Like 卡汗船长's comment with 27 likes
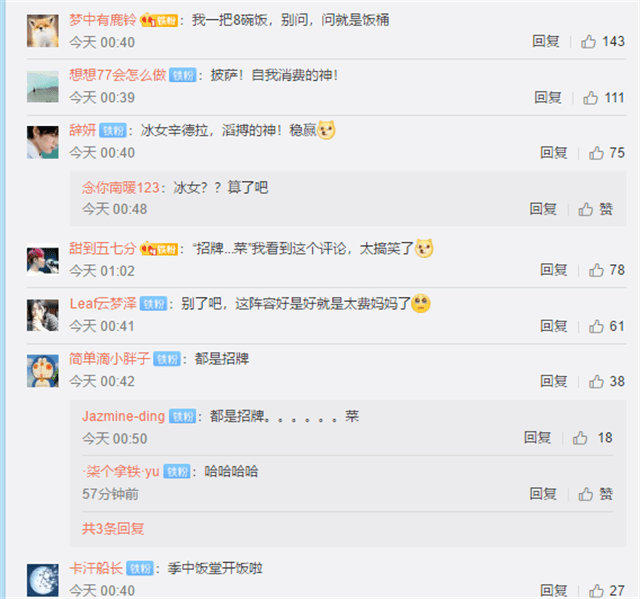The image size is (640, 599). [x=607, y=590]
